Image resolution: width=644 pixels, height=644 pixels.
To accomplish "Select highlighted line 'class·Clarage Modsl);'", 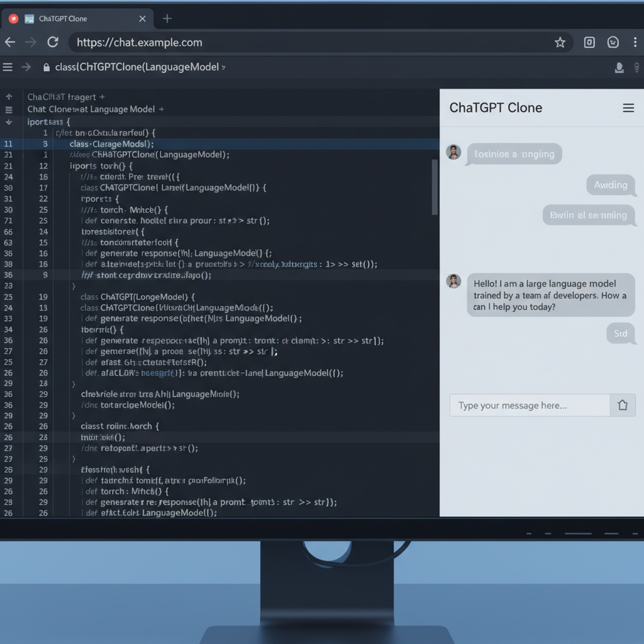I will pos(111,144).
